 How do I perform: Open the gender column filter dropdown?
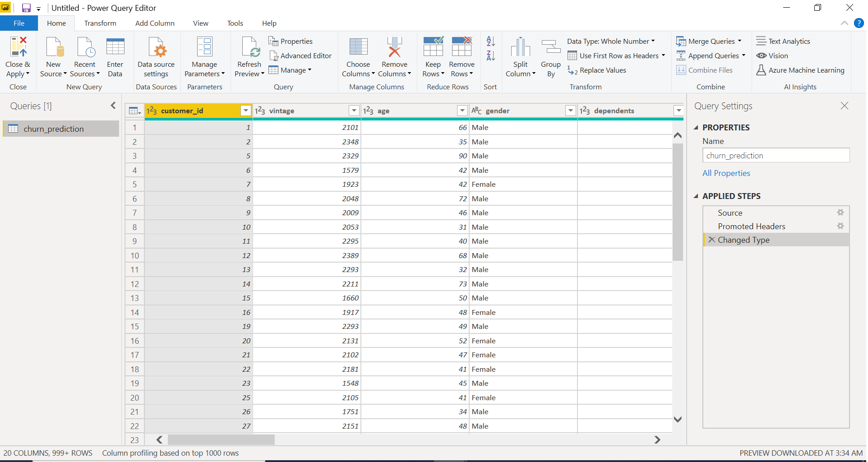click(570, 111)
